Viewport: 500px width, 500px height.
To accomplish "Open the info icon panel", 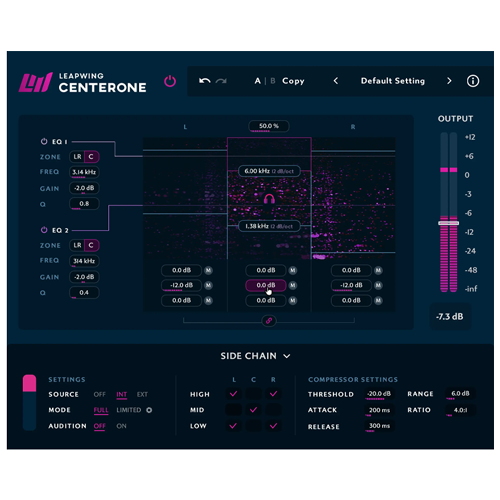I will tap(473, 81).
